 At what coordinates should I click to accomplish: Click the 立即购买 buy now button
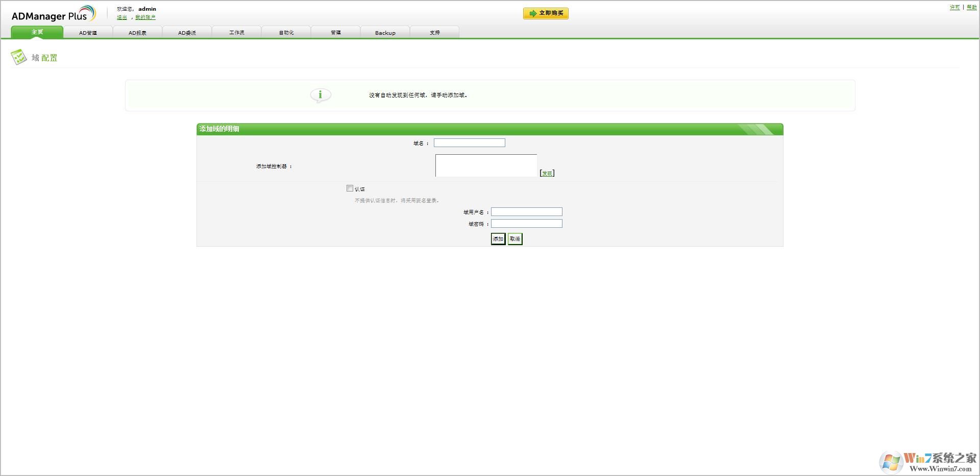[546, 13]
